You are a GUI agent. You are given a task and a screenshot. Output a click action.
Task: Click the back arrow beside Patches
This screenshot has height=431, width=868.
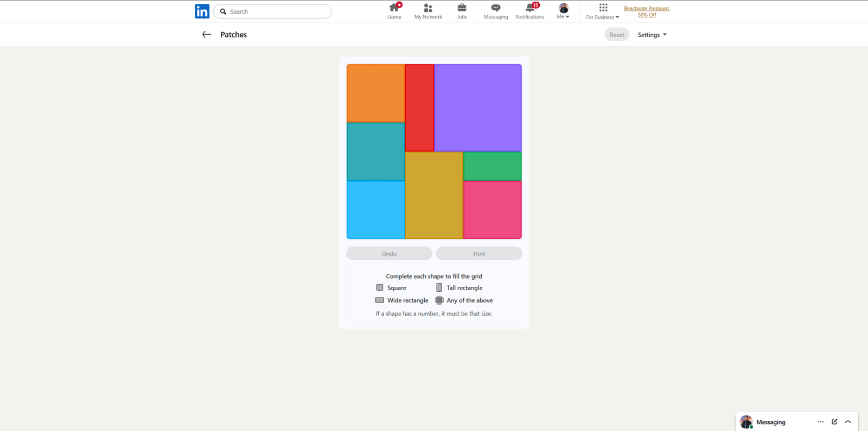pos(206,35)
